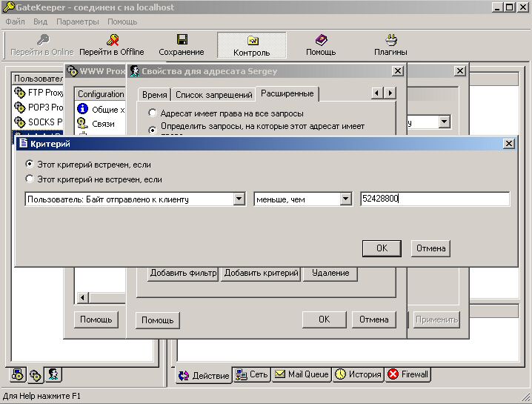
Task: Click OK in the Критерий dialog
Action: point(382,248)
